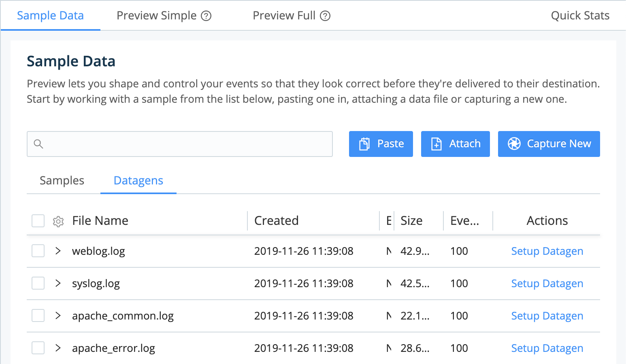Expand the weblog.log row
The width and height of the screenshot is (626, 364).
pyautogui.click(x=57, y=251)
